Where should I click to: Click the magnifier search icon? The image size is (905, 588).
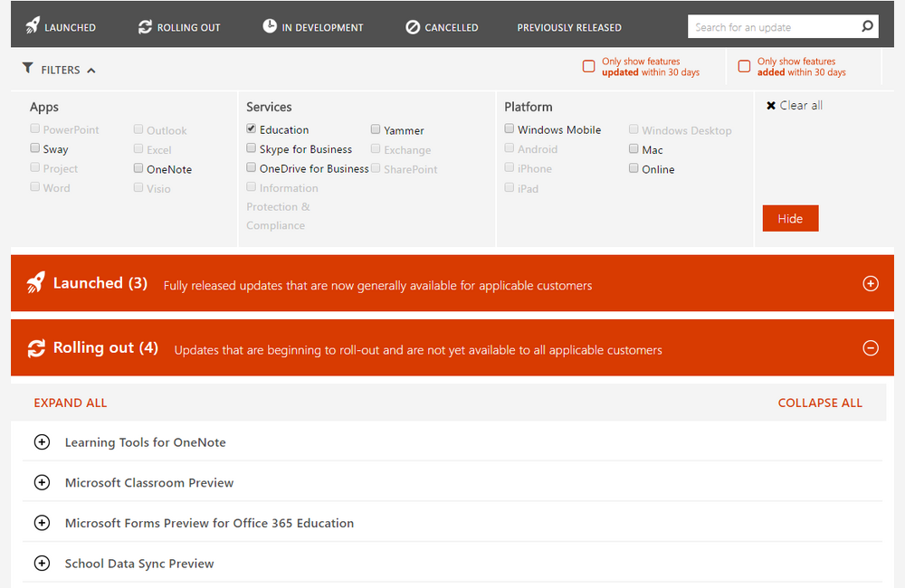pyautogui.click(x=867, y=26)
